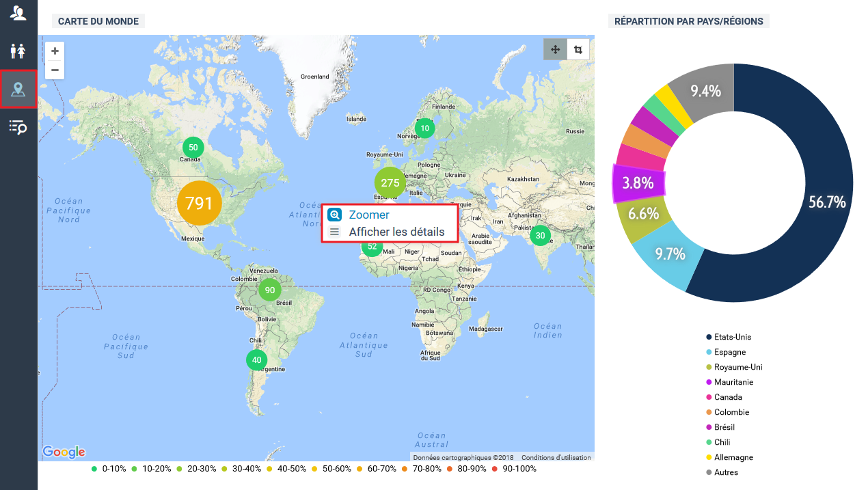868x490 pixels.
Task: Select the pan/move map tool
Action: (x=555, y=49)
